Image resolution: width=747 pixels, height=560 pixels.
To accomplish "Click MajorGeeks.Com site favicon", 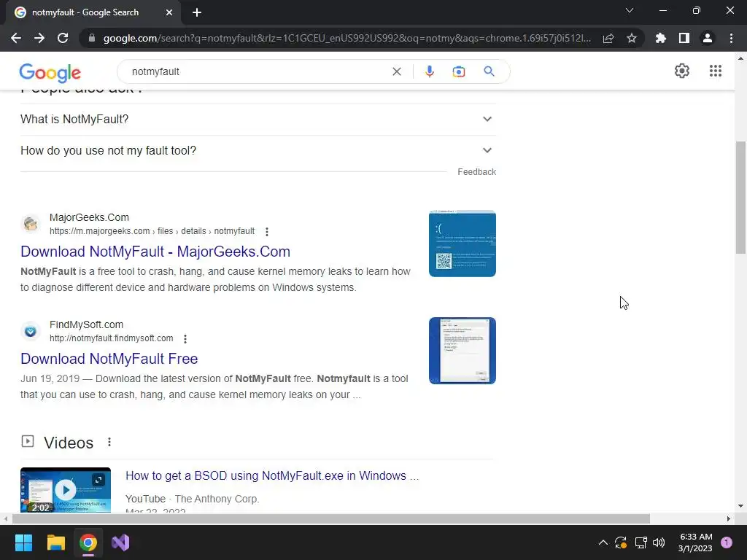I will 31,224.
